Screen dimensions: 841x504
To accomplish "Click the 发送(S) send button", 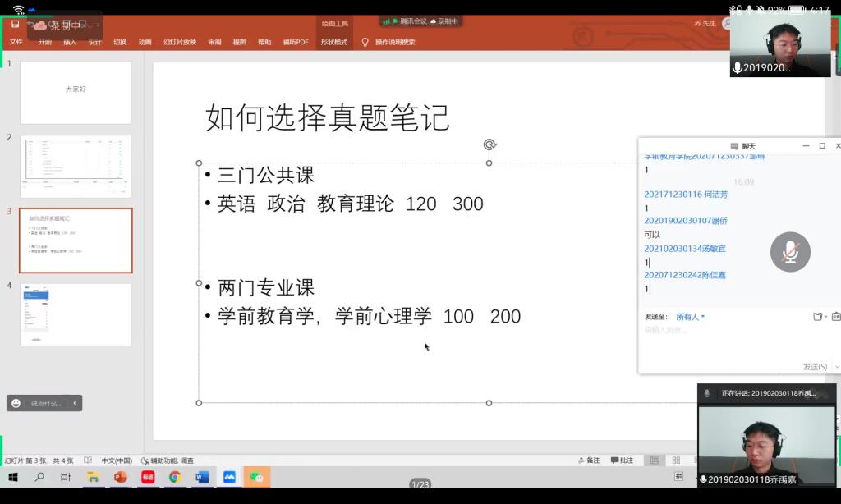I will [815, 367].
